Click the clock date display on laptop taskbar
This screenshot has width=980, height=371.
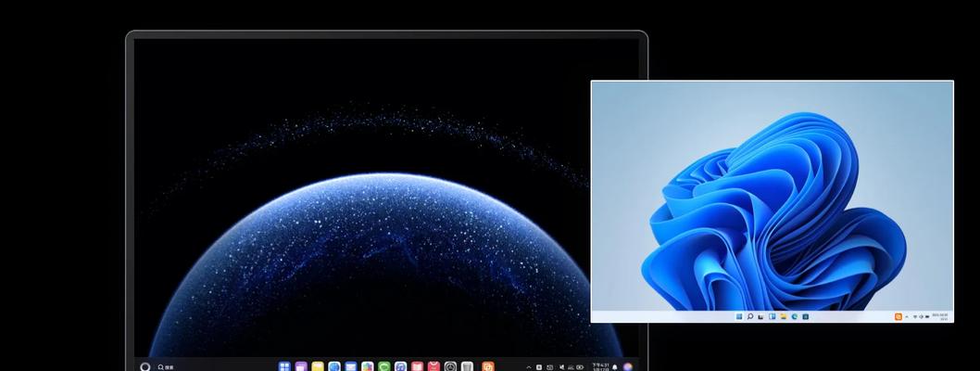point(600,367)
